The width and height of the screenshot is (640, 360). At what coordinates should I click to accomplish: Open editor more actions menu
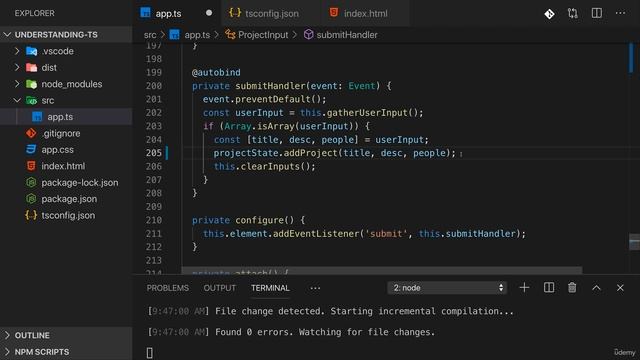click(620, 13)
